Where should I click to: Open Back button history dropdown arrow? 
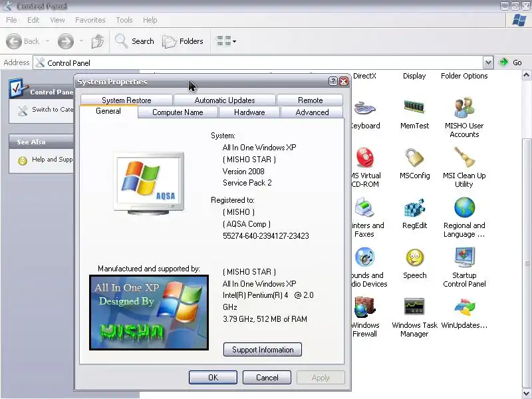(x=47, y=41)
